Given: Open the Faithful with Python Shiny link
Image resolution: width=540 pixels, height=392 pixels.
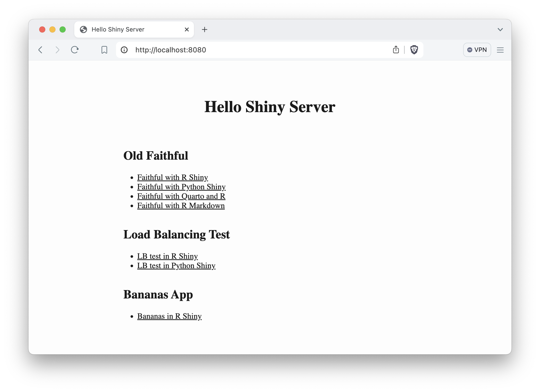Looking at the screenshot, I should point(181,187).
